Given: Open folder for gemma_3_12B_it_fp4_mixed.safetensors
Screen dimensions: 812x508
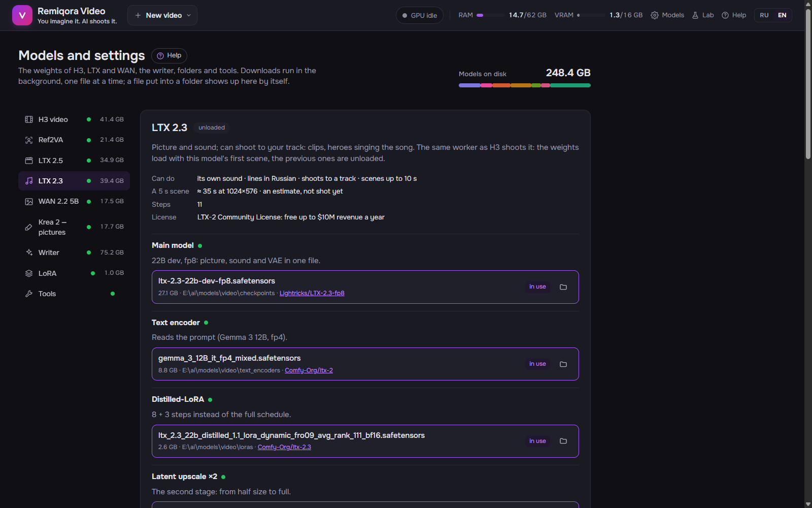Looking at the screenshot, I should (x=563, y=364).
